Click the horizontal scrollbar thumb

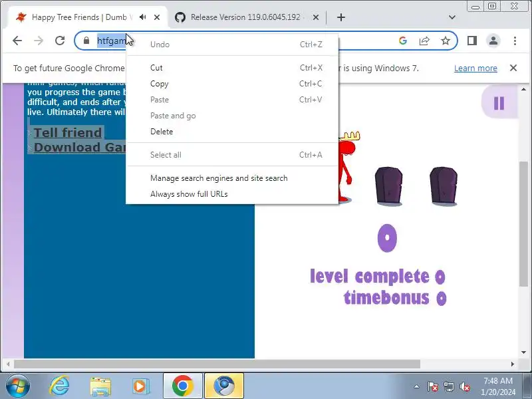pyautogui.click(x=217, y=364)
